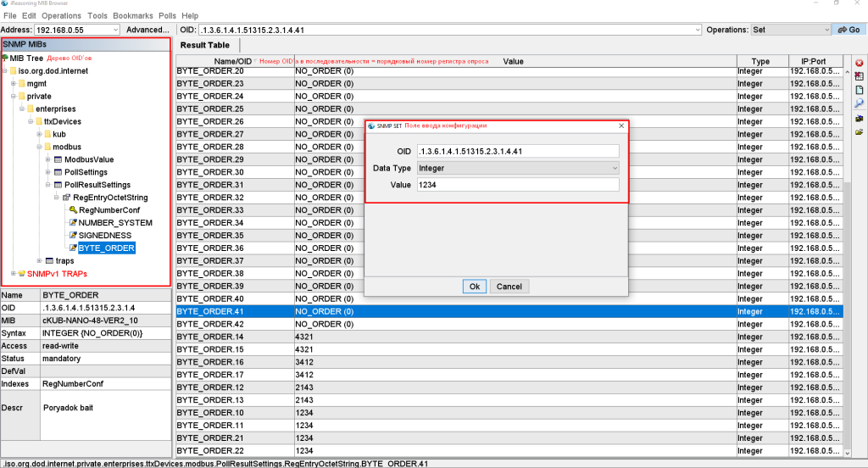Open the File menu
This screenshot has width=868, height=468.
click(x=10, y=15)
